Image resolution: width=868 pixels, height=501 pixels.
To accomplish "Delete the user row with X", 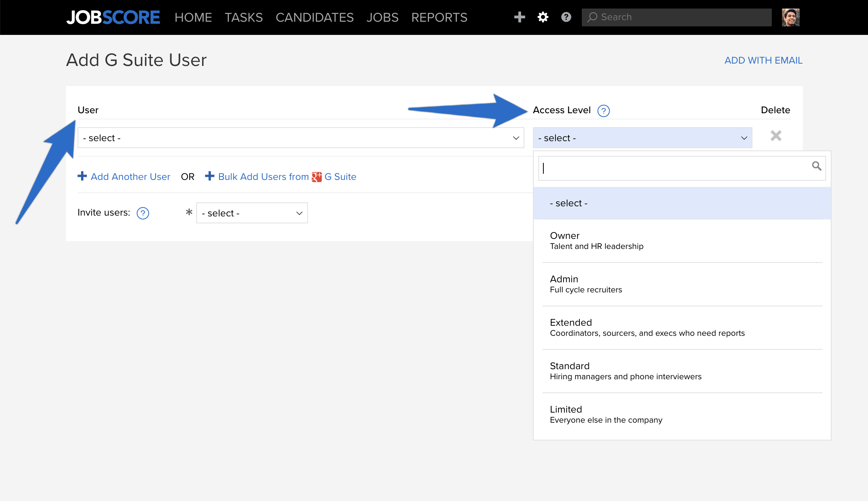I will coord(776,136).
